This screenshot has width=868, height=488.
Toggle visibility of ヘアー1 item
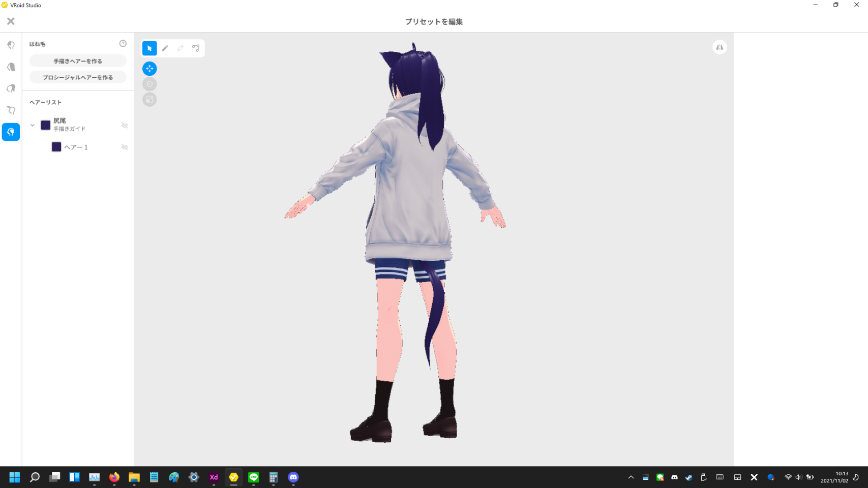tap(125, 147)
